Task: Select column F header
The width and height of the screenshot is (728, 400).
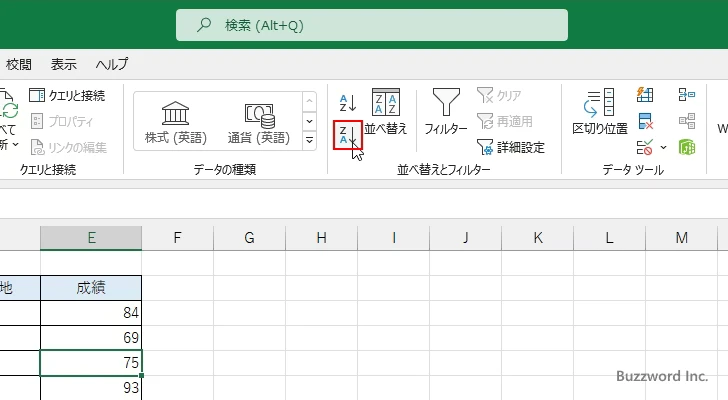Action: click(x=177, y=238)
